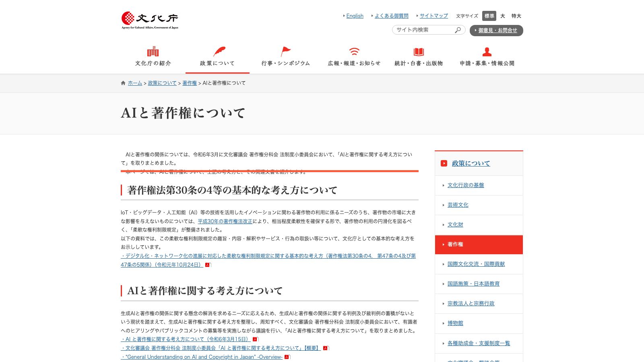Click the open book icon above 統計・白書・出版物
This screenshot has width=644, height=362.
point(419,51)
